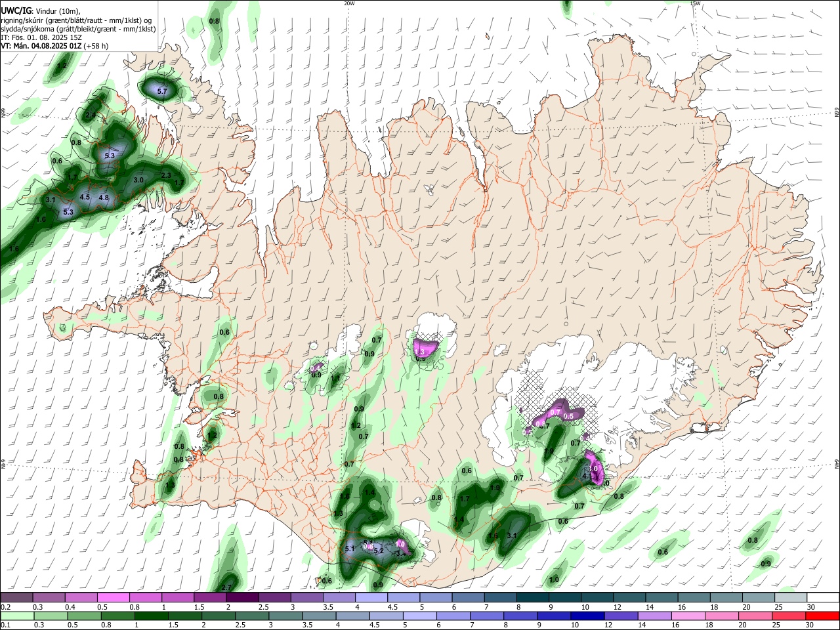This screenshot has width=840, height=630.
Task: Select the 'IT: Fös. 01. 08. 2025 15Z' line
Action: tap(41, 37)
